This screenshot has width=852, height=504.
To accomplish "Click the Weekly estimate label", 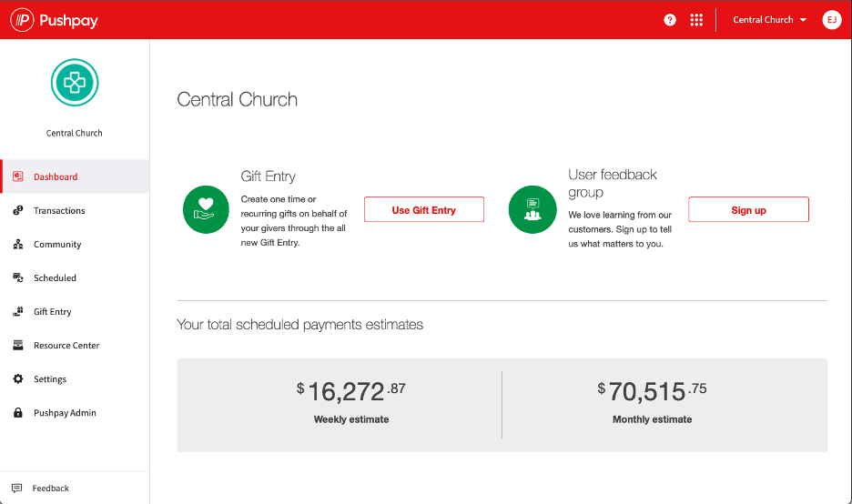I will (351, 419).
